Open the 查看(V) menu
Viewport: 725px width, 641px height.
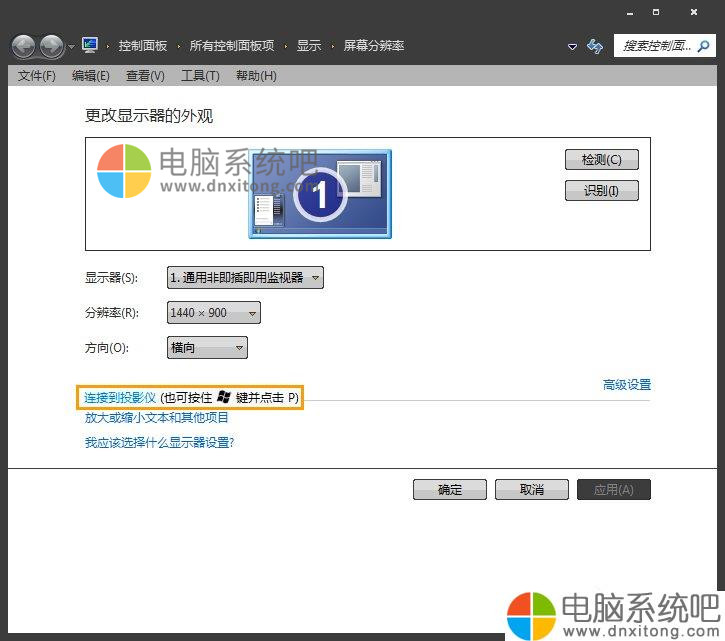[145, 75]
